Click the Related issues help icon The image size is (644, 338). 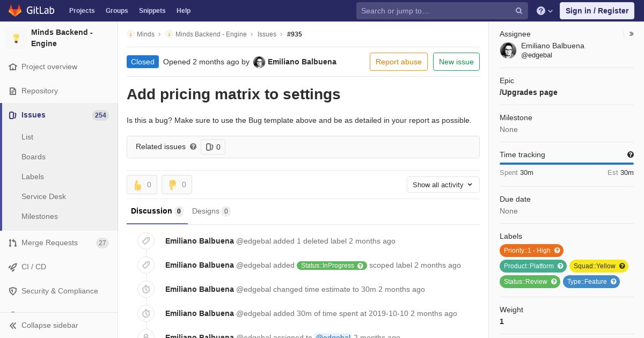tap(193, 146)
